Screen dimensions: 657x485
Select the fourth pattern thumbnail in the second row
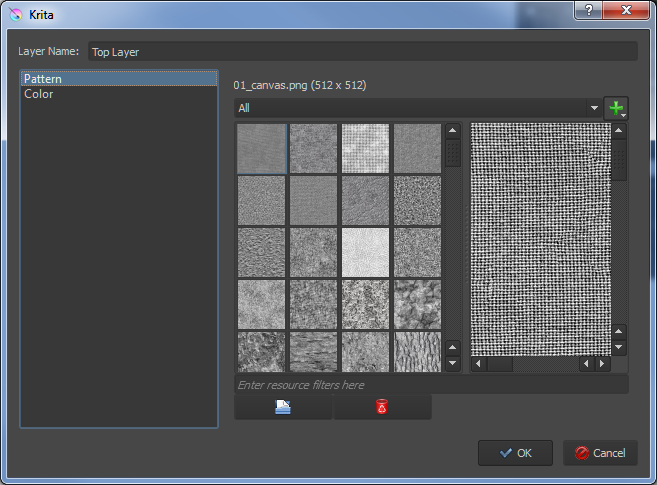(417, 201)
